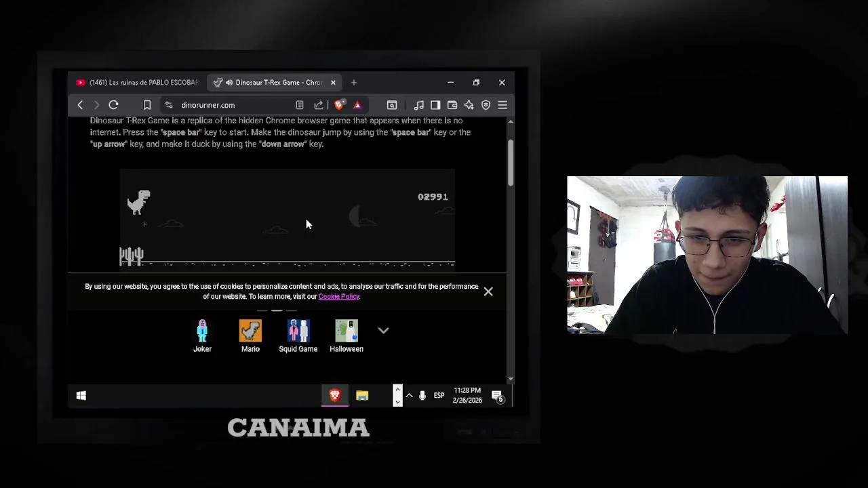The width and height of the screenshot is (868, 488).
Task: Choose the Mario dino theme
Action: 250,336
